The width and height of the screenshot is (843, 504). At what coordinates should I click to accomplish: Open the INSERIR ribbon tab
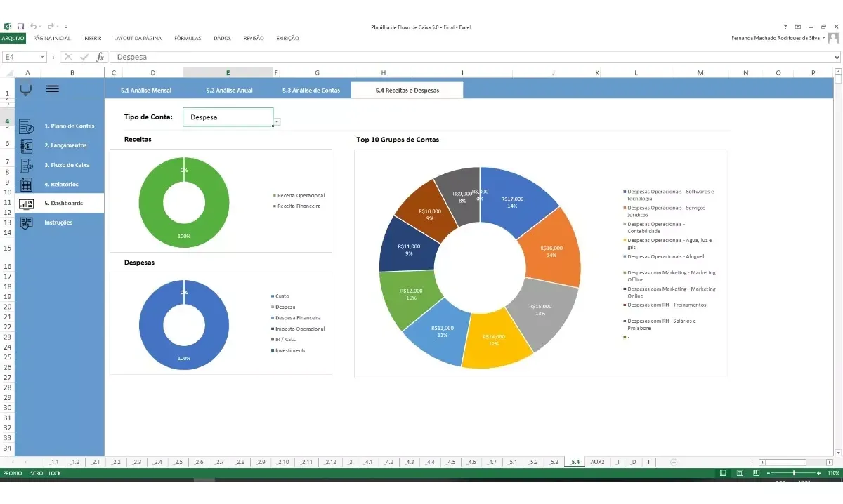pos(92,38)
